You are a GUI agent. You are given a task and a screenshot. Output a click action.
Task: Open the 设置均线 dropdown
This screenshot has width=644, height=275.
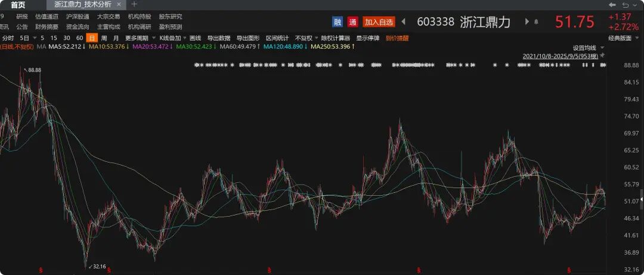tap(586, 48)
